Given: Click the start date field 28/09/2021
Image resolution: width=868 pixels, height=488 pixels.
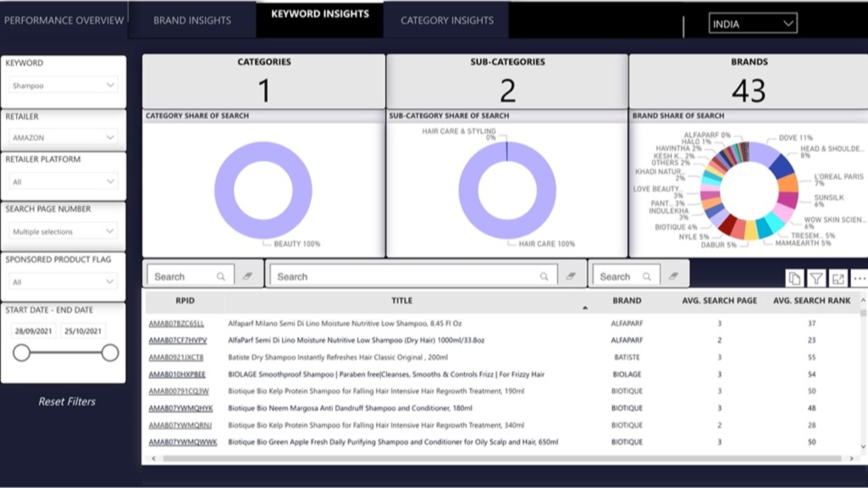Looking at the screenshot, I should 33,331.
